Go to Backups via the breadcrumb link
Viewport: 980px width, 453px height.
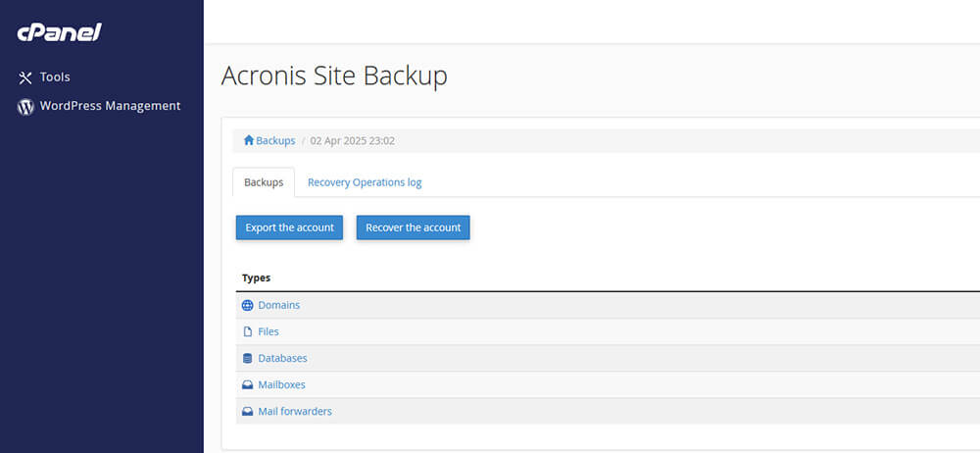pos(275,141)
